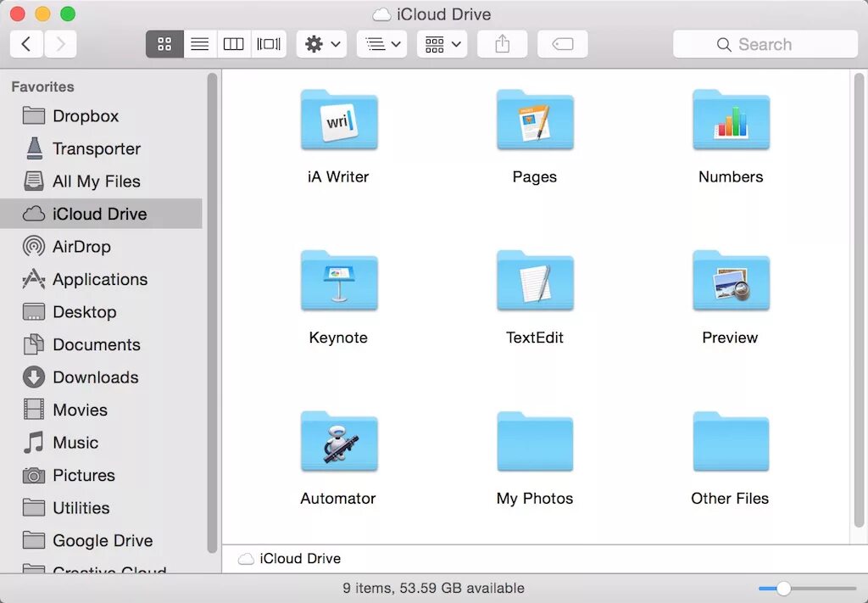Click the main file area scrollbar
The image size is (868, 603).
click(859, 300)
